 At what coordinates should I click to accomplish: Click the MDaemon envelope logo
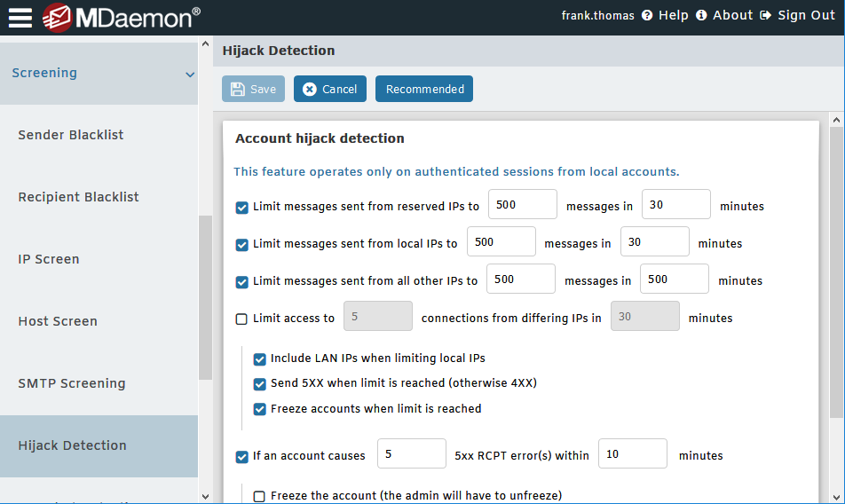[57, 17]
